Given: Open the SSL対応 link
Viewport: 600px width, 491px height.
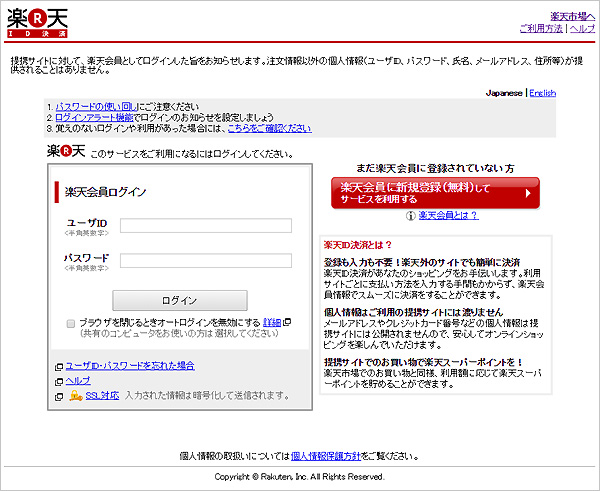Looking at the screenshot, I should pos(102,396).
